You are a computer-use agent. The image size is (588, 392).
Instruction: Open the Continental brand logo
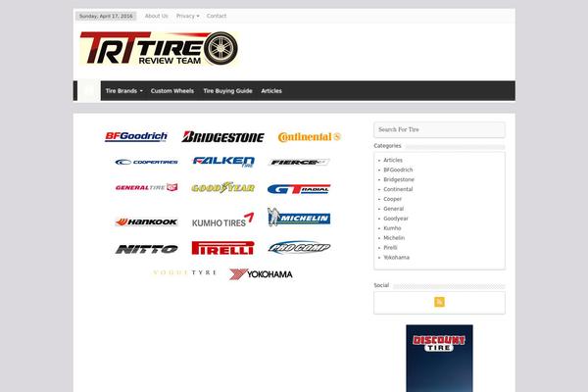coord(310,137)
